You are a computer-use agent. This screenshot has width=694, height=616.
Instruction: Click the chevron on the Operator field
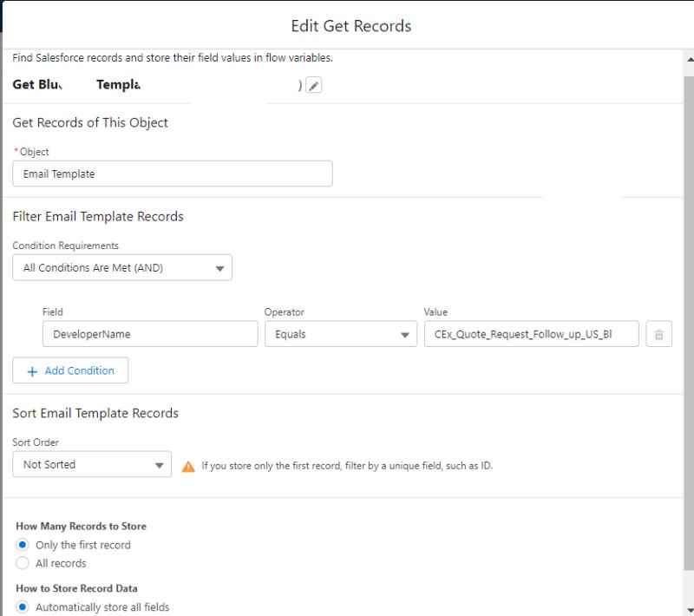(404, 333)
